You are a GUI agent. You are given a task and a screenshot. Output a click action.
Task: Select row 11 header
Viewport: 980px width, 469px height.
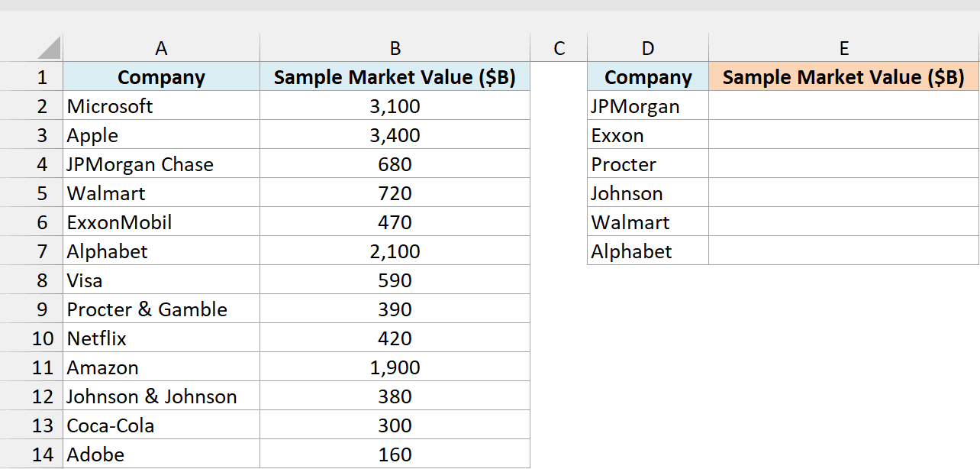(x=31, y=367)
